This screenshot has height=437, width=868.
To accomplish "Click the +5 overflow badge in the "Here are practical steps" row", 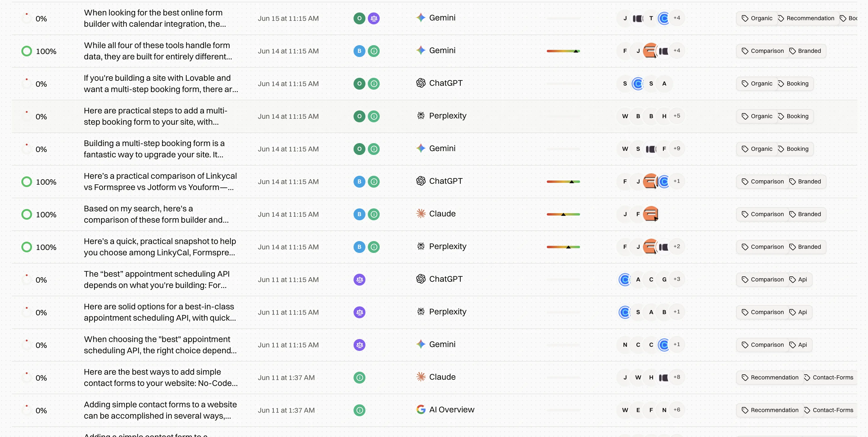I will pyautogui.click(x=677, y=116).
